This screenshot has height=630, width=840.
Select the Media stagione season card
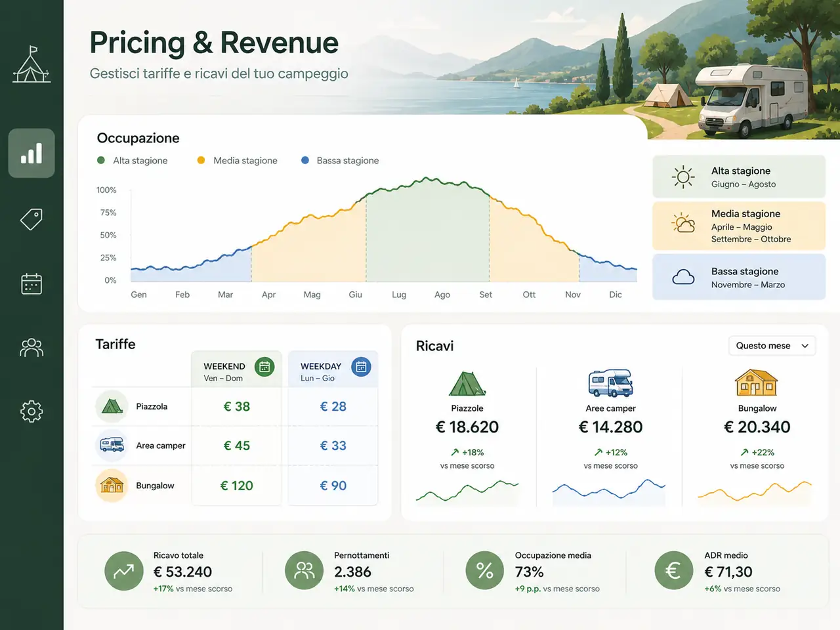pyautogui.click(x=739, y=226)
